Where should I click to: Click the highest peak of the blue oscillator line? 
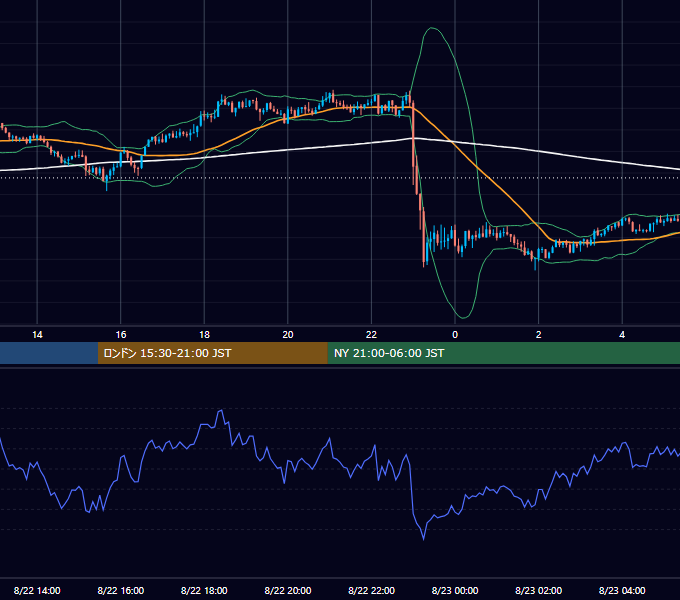pyautogui.click(x=221, y=410)
